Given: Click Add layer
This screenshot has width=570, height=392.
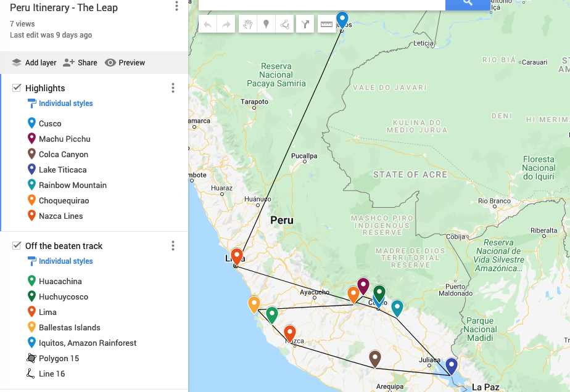Looking at the screenshot, I should pyautogui.click(x=34, y=63).
